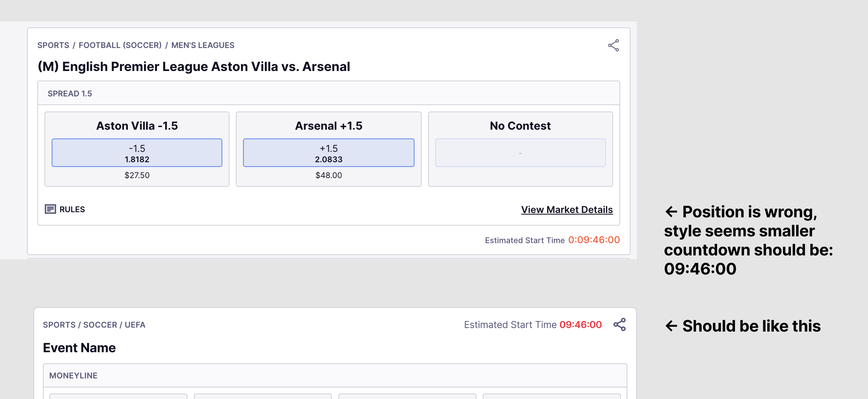This screenshot has width=868, height=399.
Task: Select the Aston Villa -1.5 odds at 1.8182
Action: [137, 153]
